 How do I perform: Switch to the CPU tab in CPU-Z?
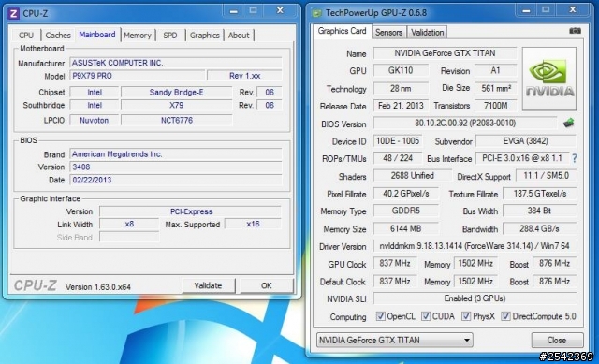coord(26,36)
